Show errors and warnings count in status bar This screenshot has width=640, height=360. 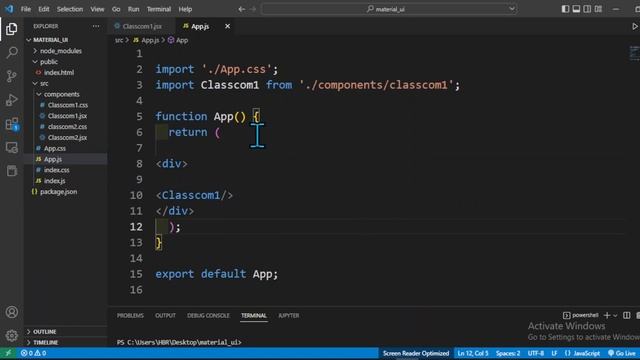[x=33, y=353]
